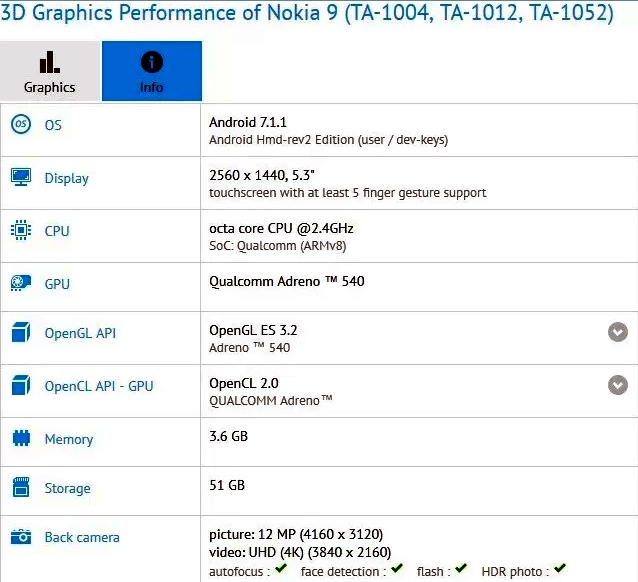This screenshot has height=582, width=638.
Task: Click the GPU graphics card icon
Action: click(x=21, y=283)
